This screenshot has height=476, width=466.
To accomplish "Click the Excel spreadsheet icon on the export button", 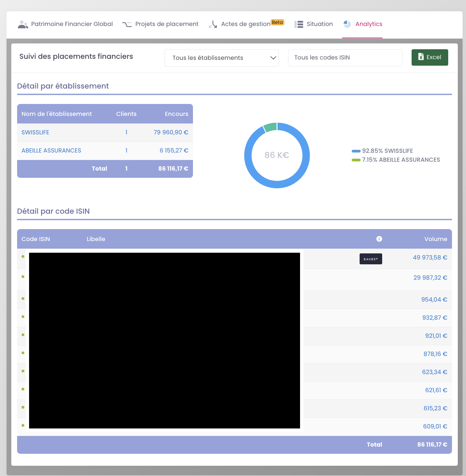I will pos(420,57).
